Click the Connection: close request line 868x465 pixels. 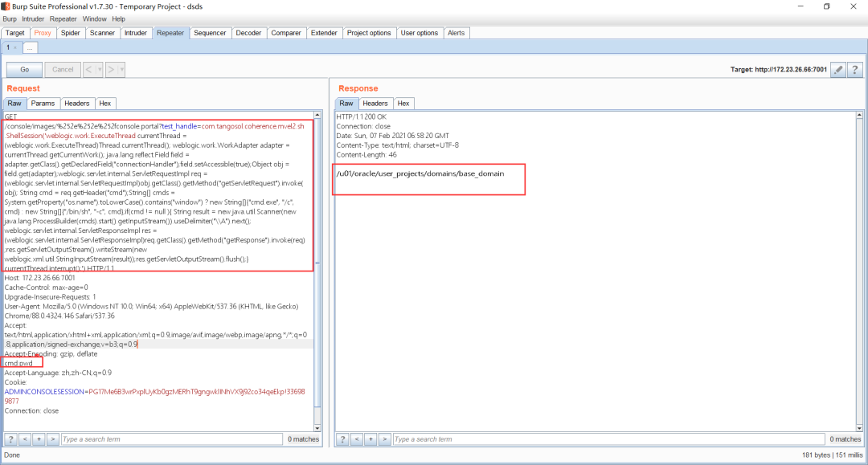pyautogui.click(x=31, y=411)
